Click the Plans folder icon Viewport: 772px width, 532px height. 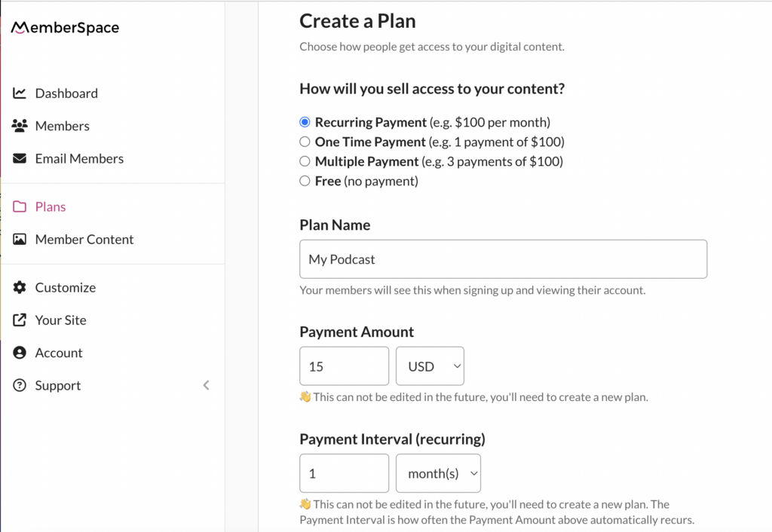pos(21,206)
